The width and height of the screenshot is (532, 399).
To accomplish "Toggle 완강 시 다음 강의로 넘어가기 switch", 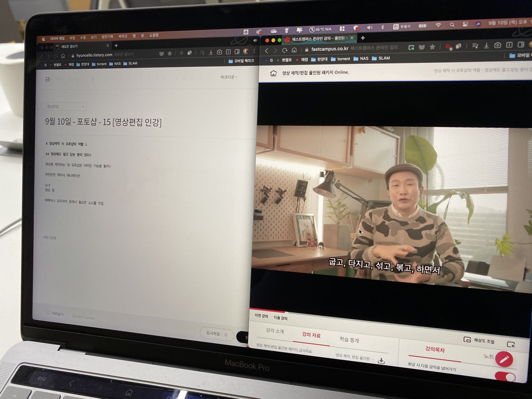I will click(x=505, y=376).
